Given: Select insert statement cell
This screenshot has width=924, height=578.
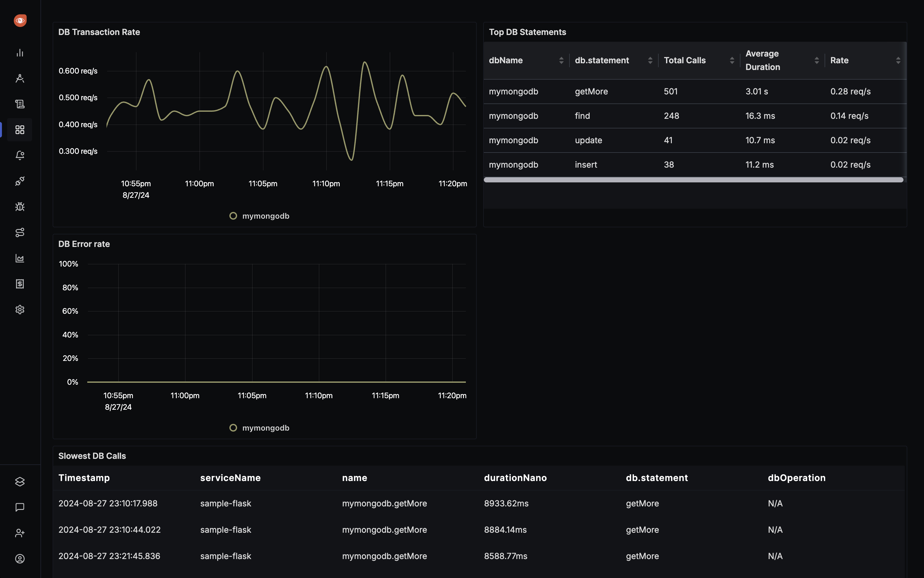Looking at the screenshot, I should [586, 165].
